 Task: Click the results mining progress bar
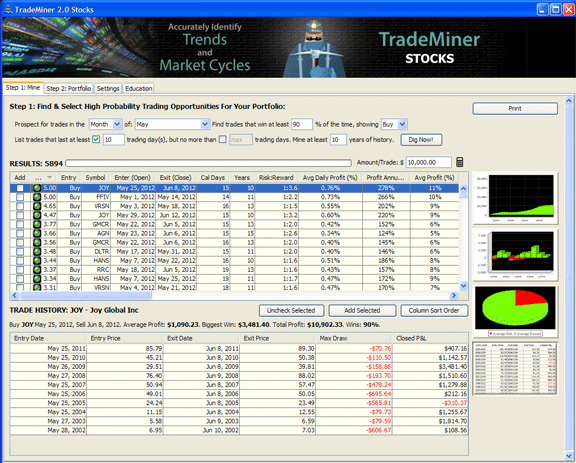(x=208, y=163)
